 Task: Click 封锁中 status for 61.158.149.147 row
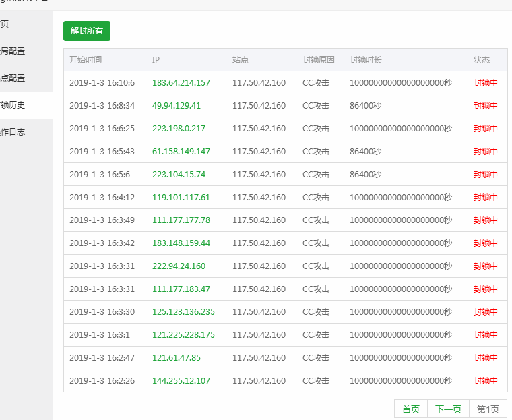point(486,151)
